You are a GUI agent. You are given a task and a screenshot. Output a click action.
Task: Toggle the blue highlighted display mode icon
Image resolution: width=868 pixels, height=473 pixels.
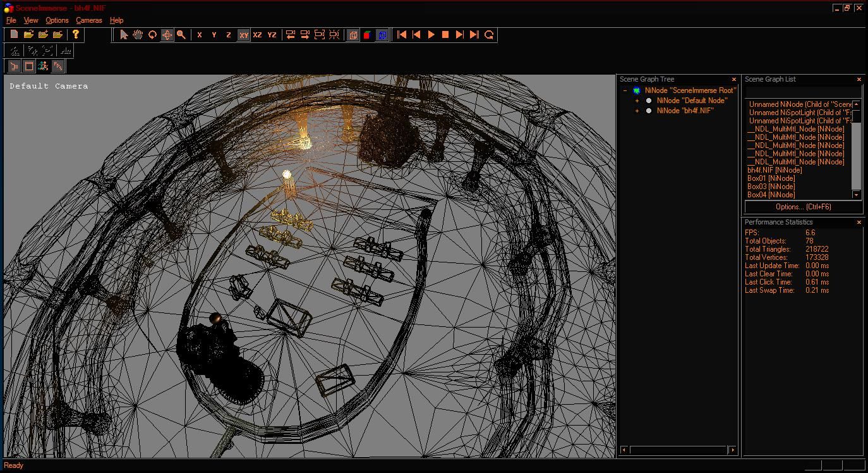[x=382, y=35]
